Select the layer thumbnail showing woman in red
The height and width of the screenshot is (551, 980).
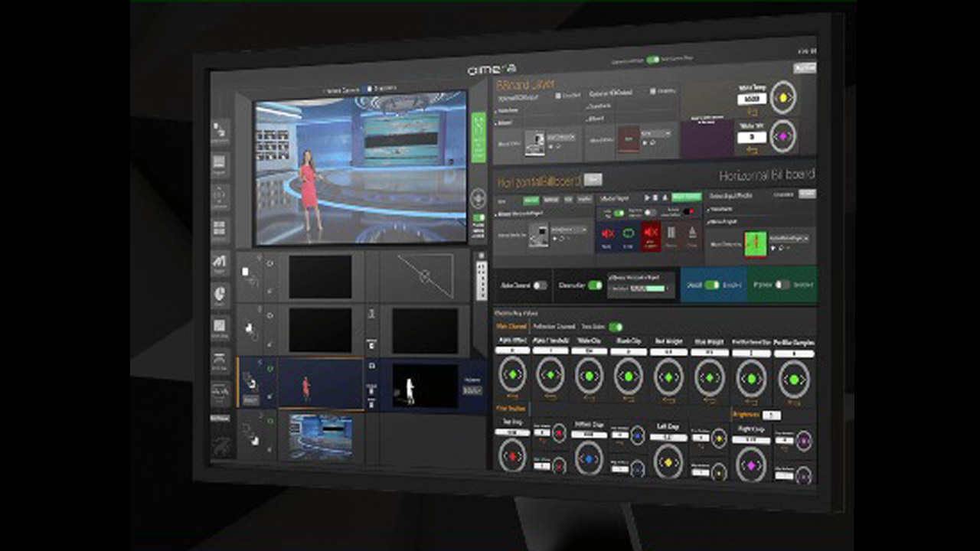(x=319, y=384)
